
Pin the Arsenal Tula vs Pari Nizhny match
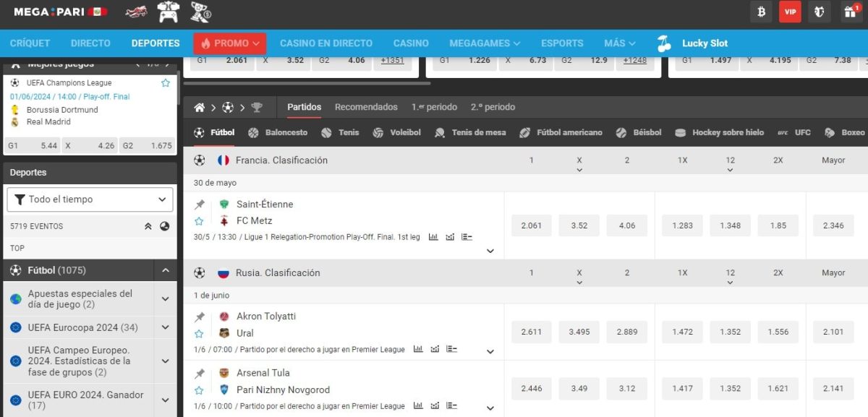[x=200, y=374]
